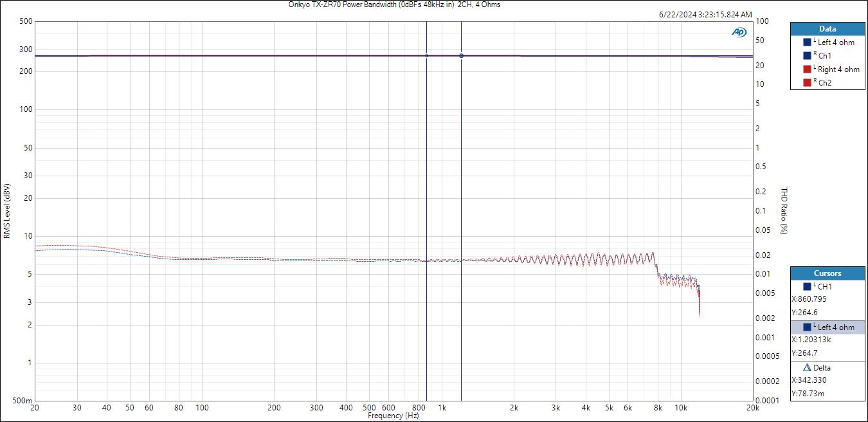
Task: Click the timestamp 6/22/2024 3:23:15.824 AM
Action: click(705, 14)
